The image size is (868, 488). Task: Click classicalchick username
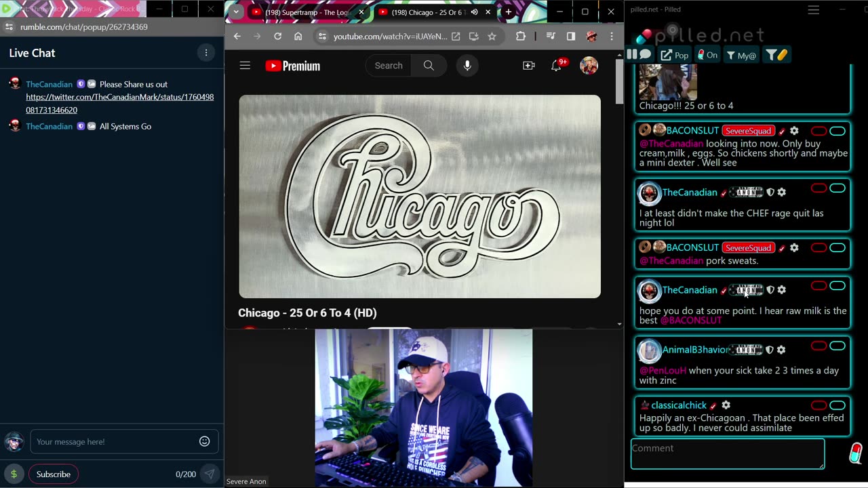[679, 405]
